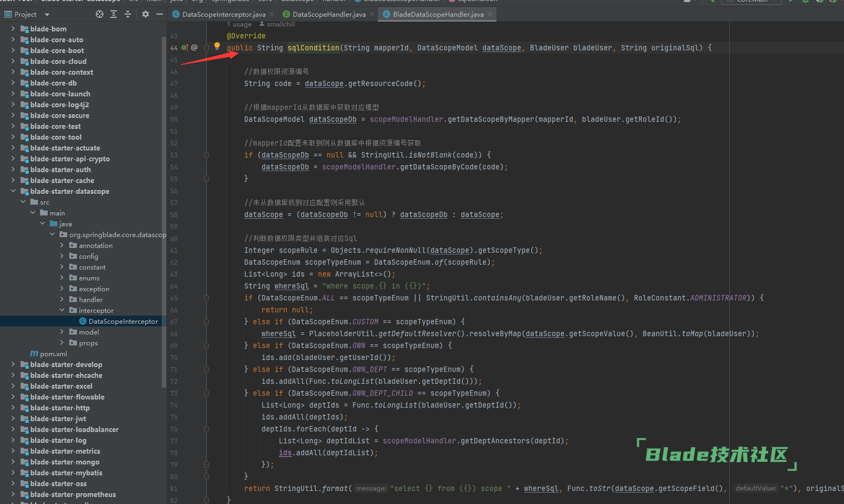Fold the else-if CUSTOM block at line 67
This screenshot has height=504, width=844.
206,322
